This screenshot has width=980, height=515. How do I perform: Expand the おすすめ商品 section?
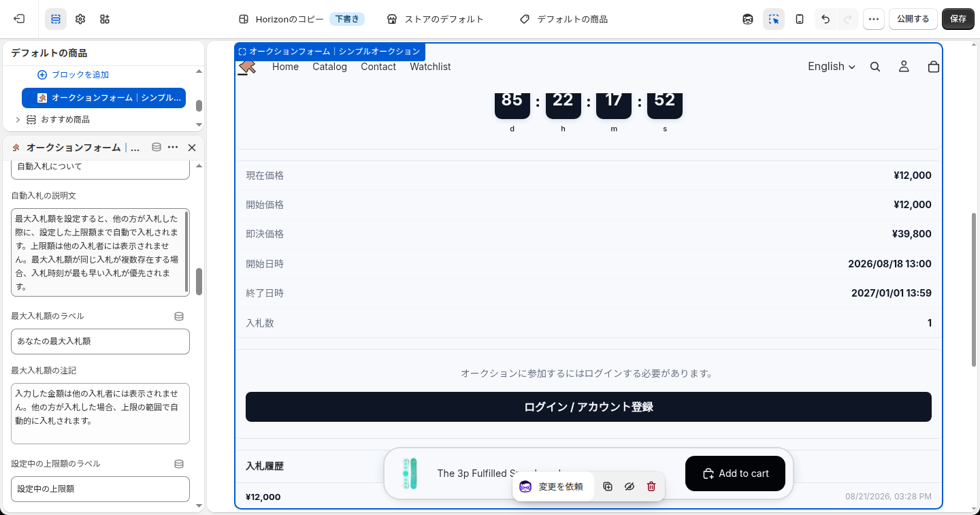(18, 120)
